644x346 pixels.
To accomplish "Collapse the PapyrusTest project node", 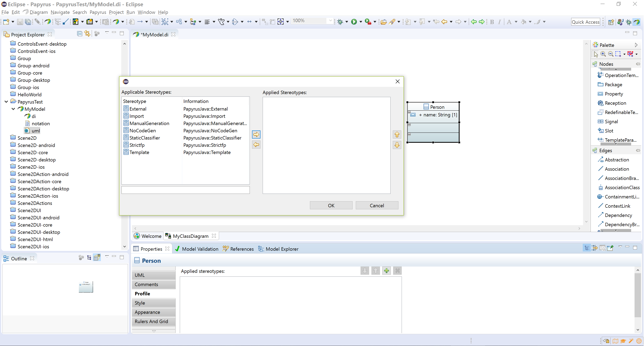I will click(6, 102).
